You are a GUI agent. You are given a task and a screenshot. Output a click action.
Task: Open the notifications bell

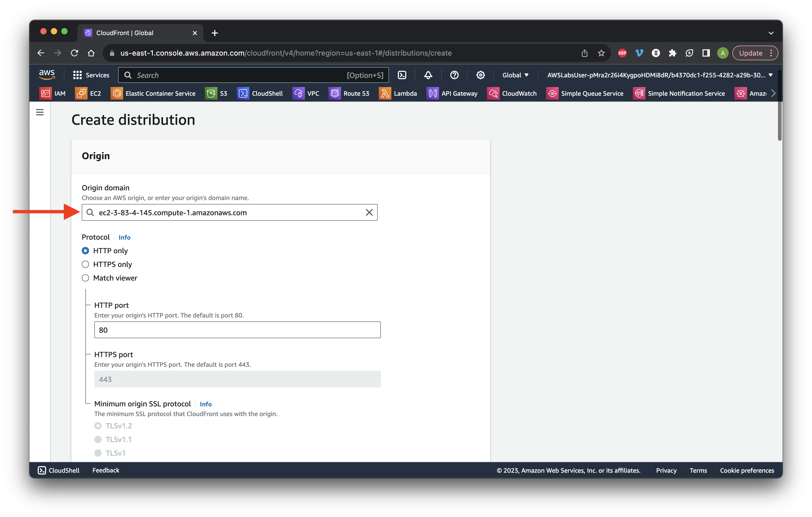tap(428, 75)
